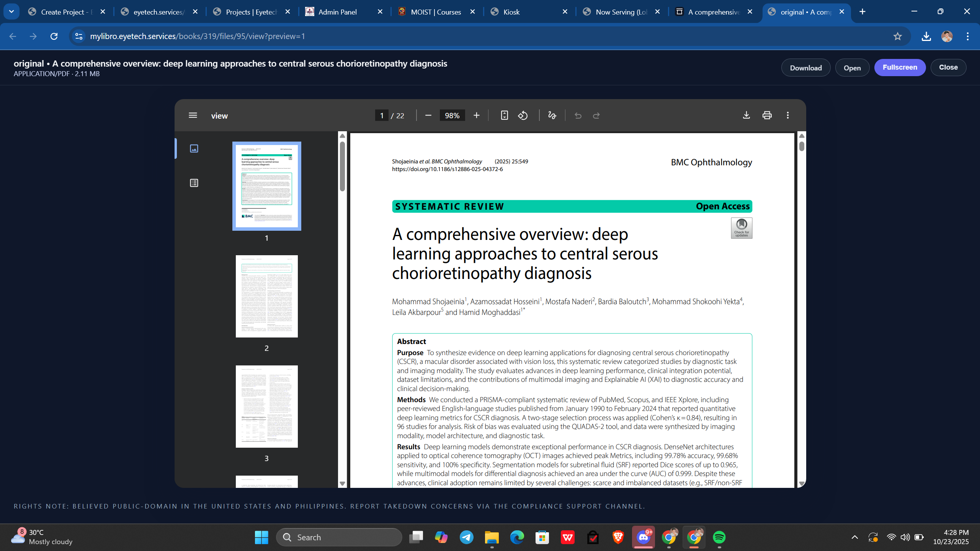Open the PDF viewer more actions menu

[787, 115]
